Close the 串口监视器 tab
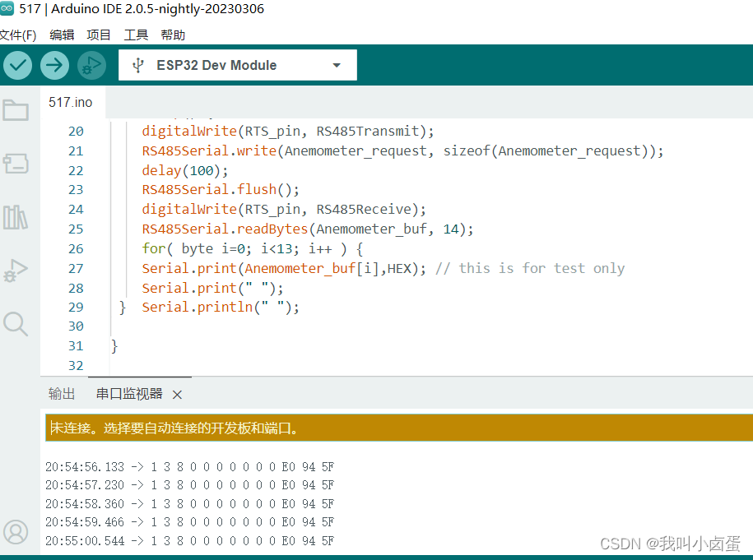The height and width of the screenshot is (560, 753). coord(177,395)
